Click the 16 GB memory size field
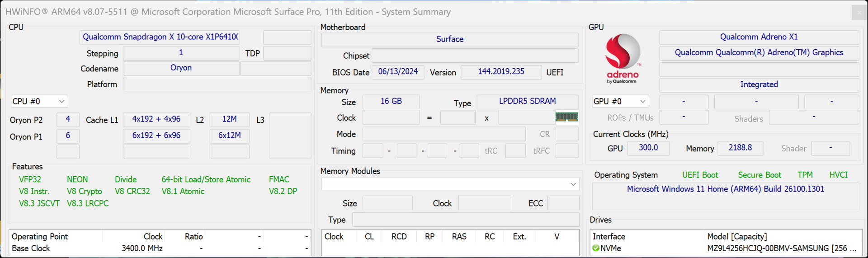Viewport: 868px width, 258px height. [x=391, y=101]
